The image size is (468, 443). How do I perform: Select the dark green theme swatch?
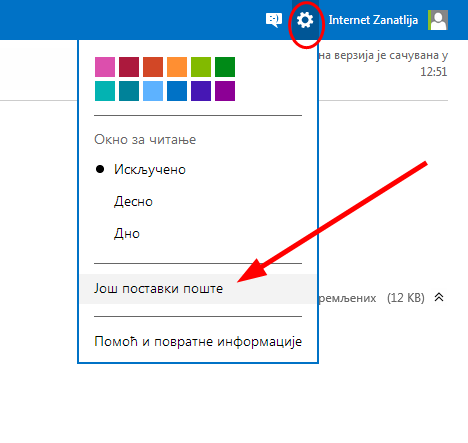click(225, 67)
